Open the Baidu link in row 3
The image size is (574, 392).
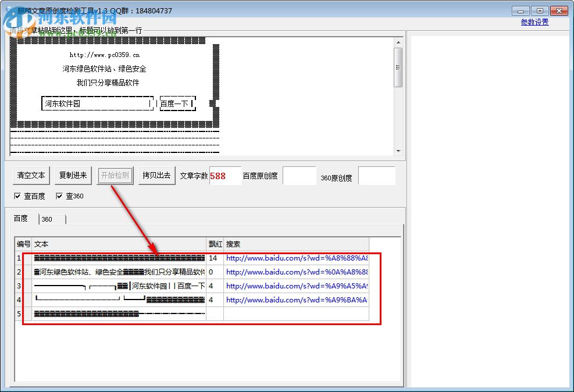coord(297,286)
